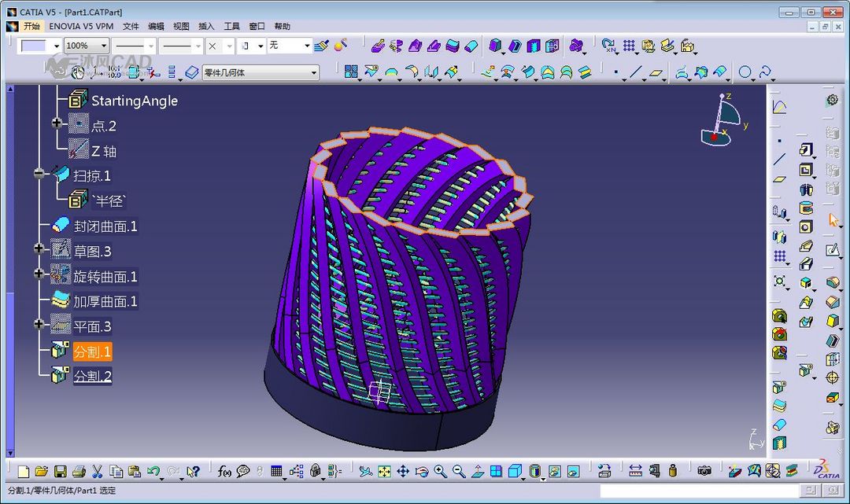Open the 帮助 Help menu
Screen dimensions: 850x504
pyautogui.click(x=283, y=26)
